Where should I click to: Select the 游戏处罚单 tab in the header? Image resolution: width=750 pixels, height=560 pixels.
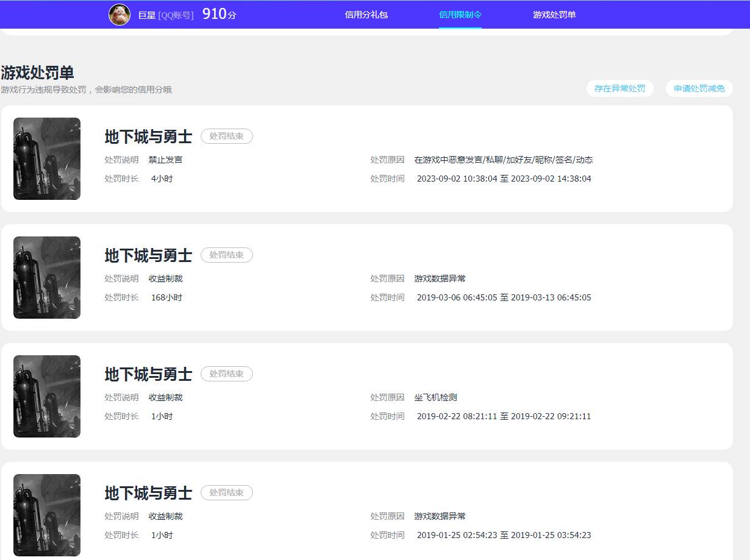pyautogui.click(x=554, y=15)
